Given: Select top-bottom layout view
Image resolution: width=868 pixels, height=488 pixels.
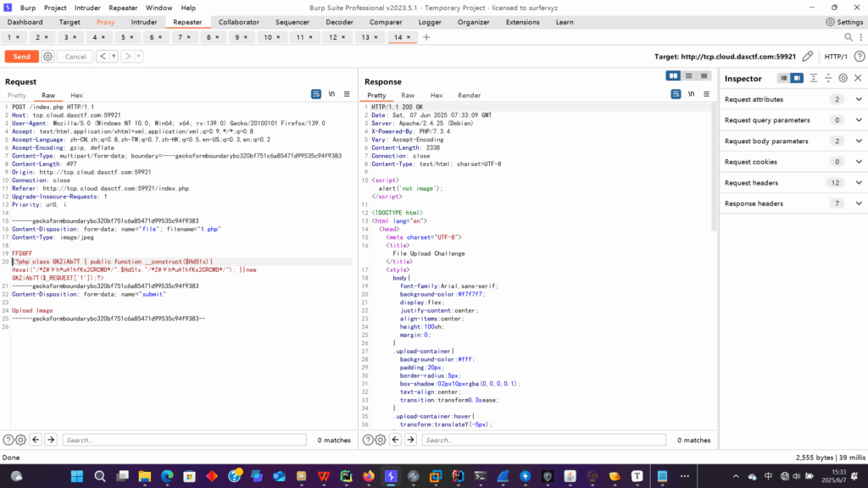Looking at the screenshot, I should point(688,75).
